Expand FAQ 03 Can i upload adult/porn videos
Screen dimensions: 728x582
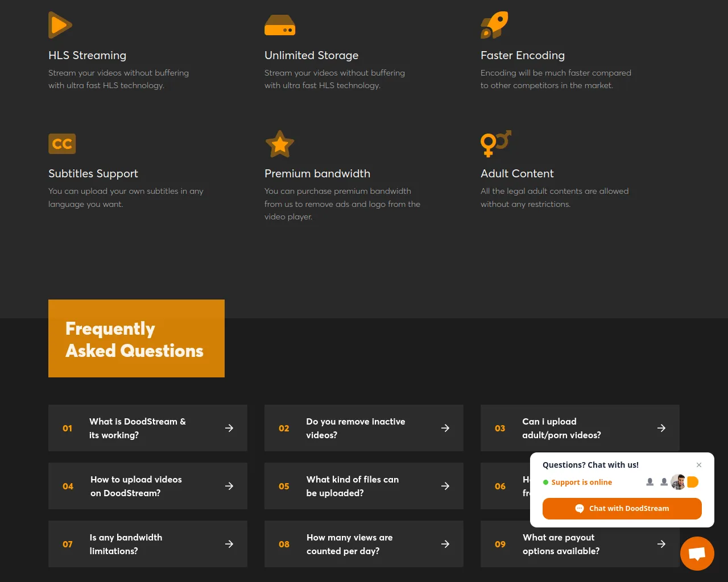580,428
